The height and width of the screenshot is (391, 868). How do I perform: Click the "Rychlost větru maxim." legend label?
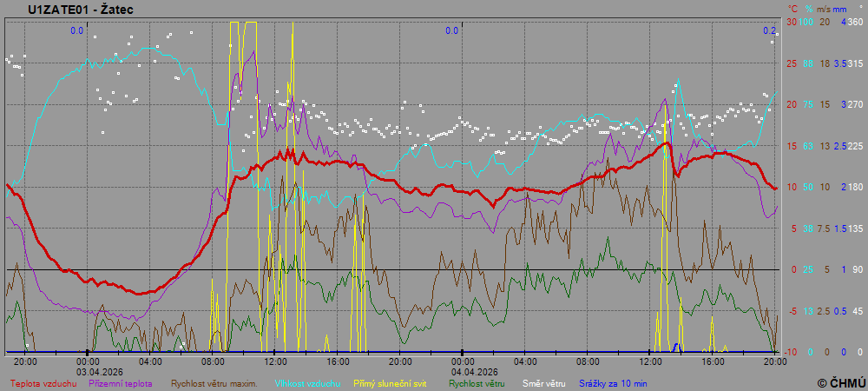click(214, 382)
